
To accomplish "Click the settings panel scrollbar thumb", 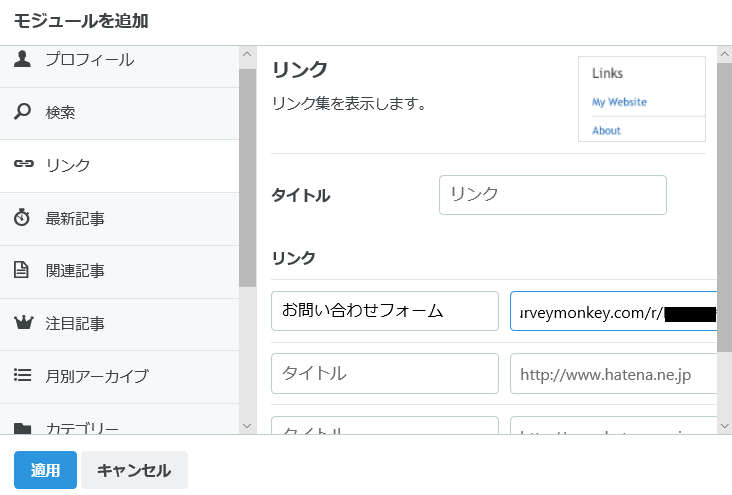I will (x=725, y=208).
